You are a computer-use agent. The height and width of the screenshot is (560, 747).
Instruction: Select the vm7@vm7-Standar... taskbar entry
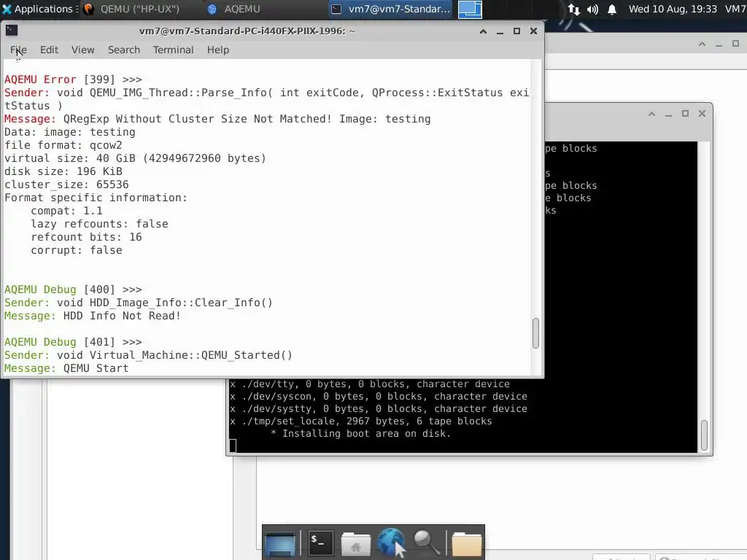click(x=391, y=9)
